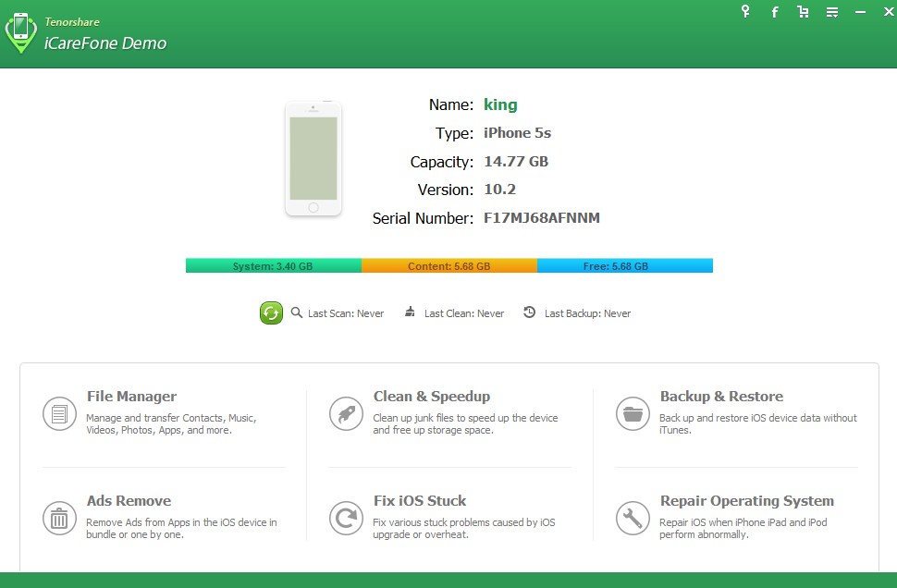The height and width of the screenshot is (588, 897).
Task: Click the Ads Remove trash can icon
Action: pyautogui.click(x=59, y=519)
